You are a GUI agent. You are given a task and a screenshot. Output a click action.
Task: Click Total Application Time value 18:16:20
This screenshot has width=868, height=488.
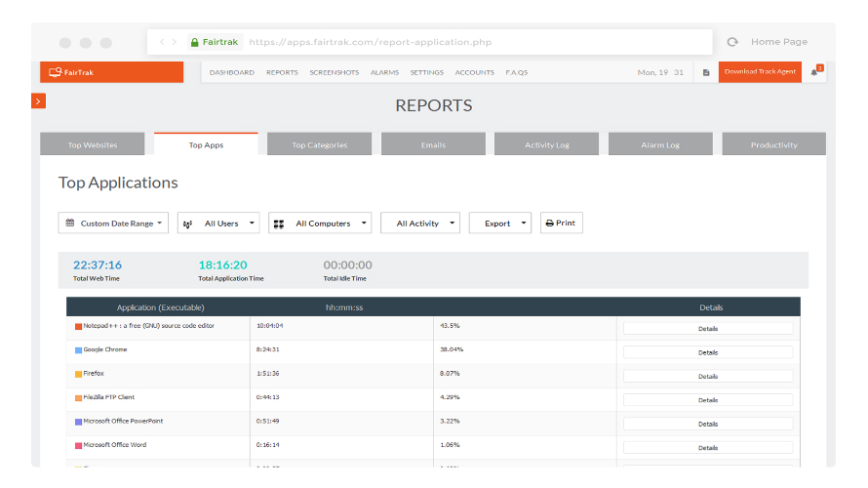point(222,264)
